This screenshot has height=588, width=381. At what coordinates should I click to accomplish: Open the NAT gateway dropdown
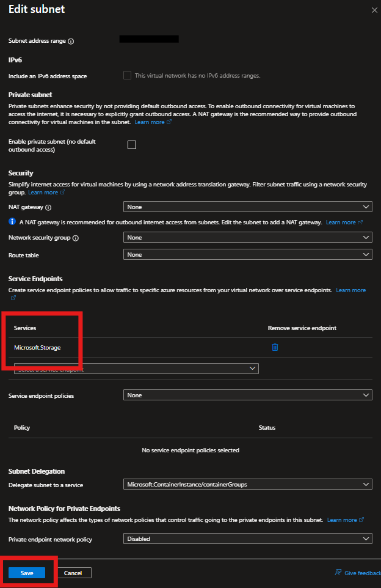tap(247, 207)
